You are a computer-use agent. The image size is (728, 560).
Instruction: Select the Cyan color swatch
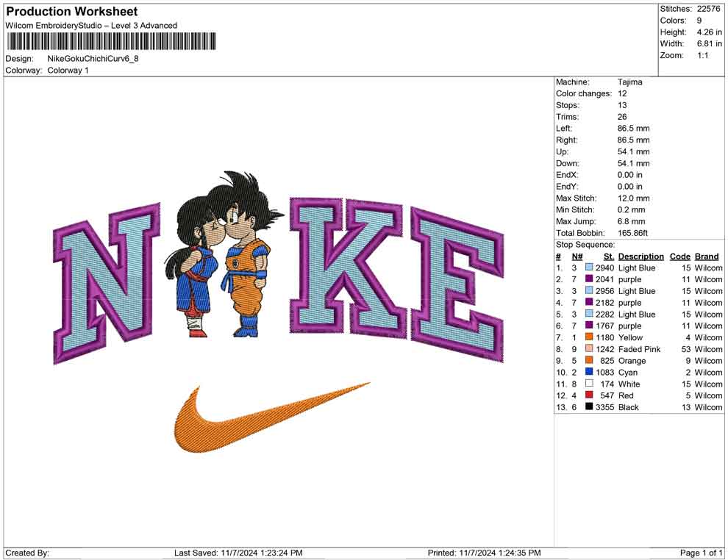589,372
